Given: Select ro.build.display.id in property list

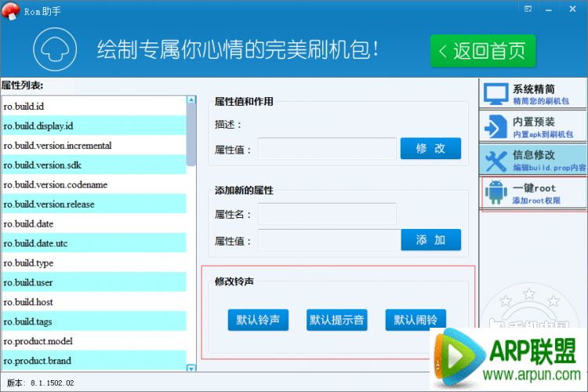Looking at the screenshot, I should pyautogui.click(x=94, y=125).
